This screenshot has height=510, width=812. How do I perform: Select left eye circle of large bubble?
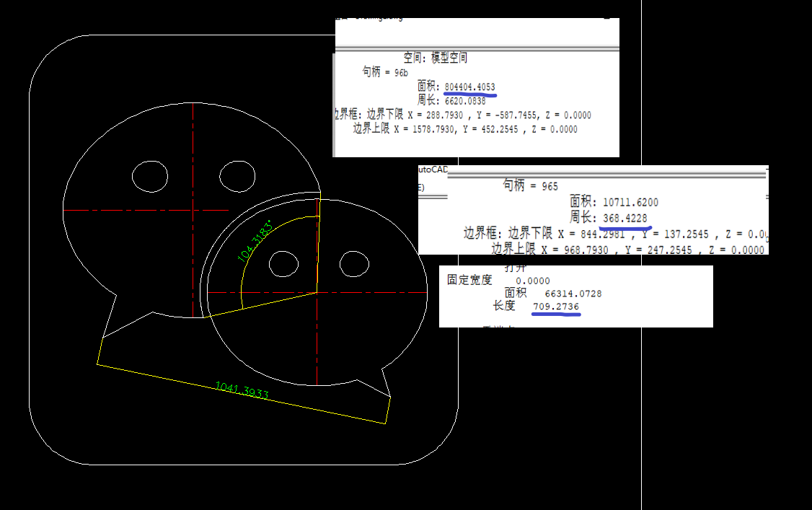[x=150, y=177]
